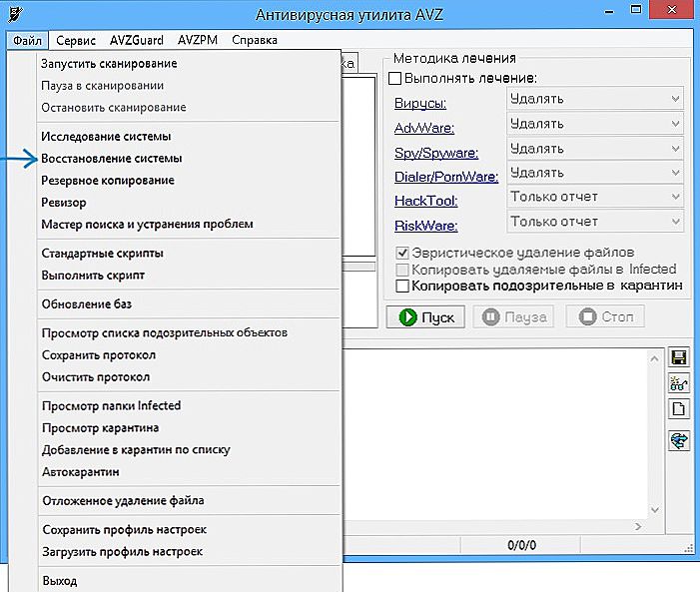Choose Выполнить скрипт from the menu
The height and width of the screenshot is (592, 700).
click(x=189, y=276)
